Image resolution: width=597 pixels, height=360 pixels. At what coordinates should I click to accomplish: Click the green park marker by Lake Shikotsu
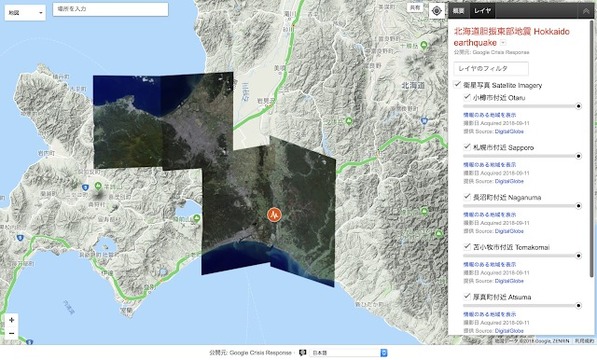click(x=196, y=218)
